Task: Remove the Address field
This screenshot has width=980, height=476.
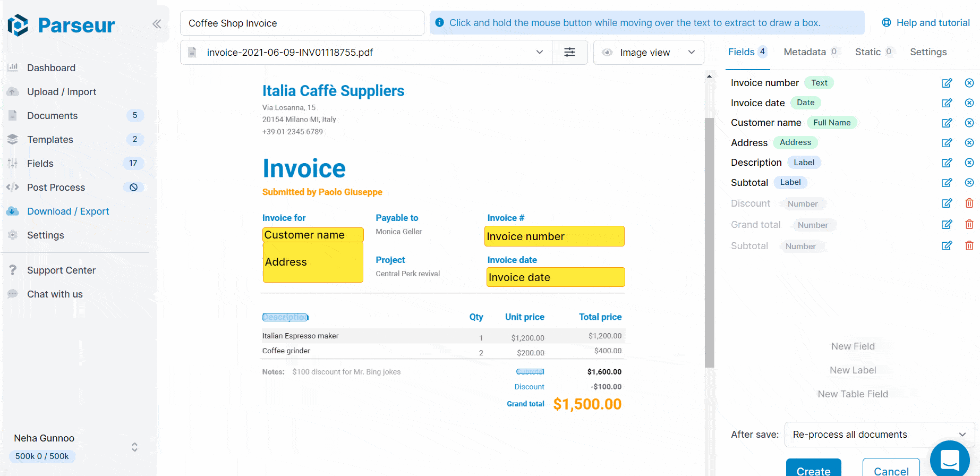Action: coord(969,143)
